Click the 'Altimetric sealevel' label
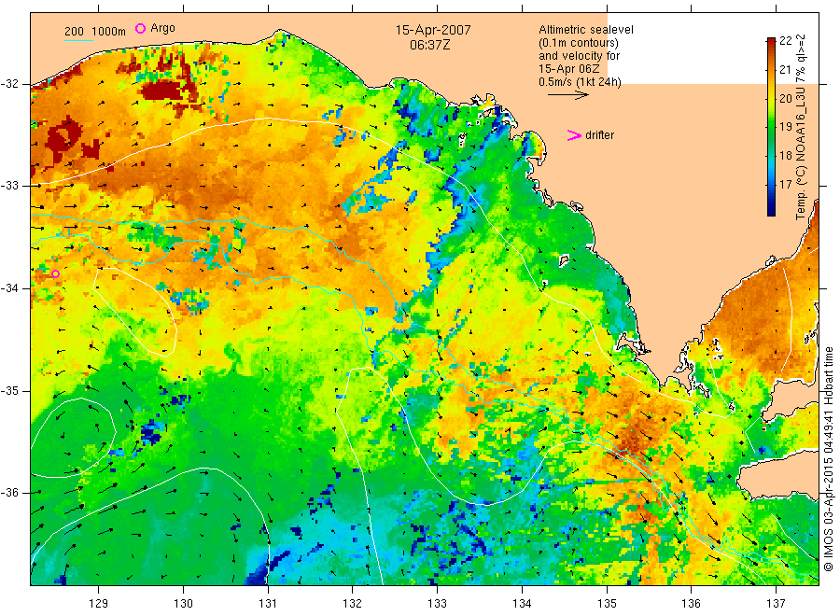Screen dimensions: 840x616 point(586,30)
